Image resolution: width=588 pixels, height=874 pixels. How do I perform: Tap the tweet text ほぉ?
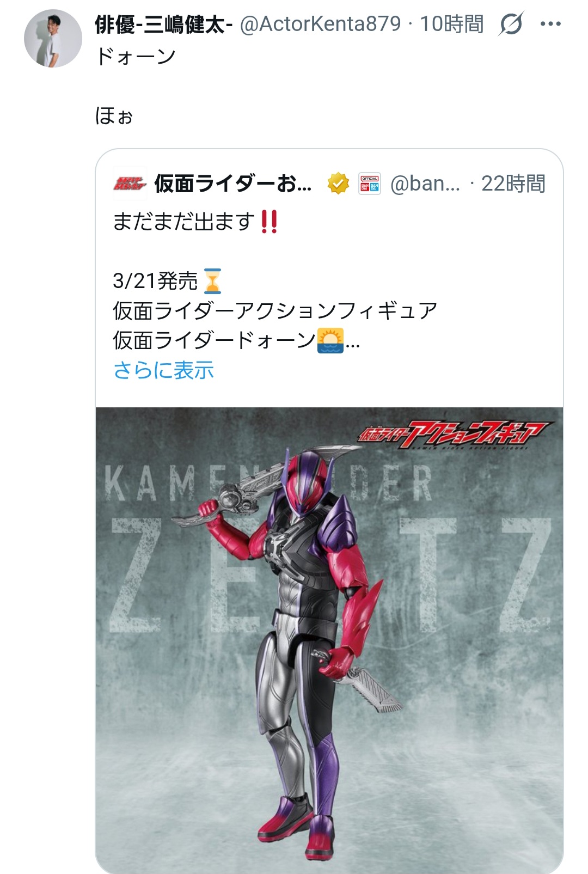tap(114, 115)
